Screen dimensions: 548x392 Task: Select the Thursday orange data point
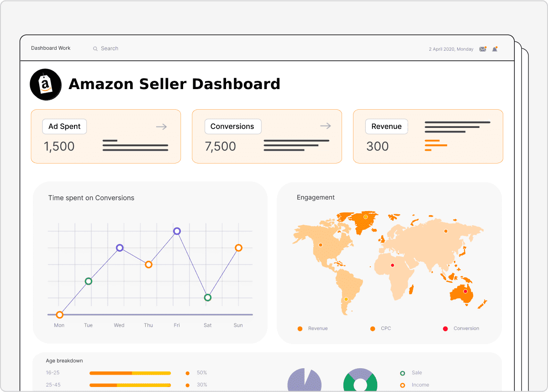(x=148, y=265)
